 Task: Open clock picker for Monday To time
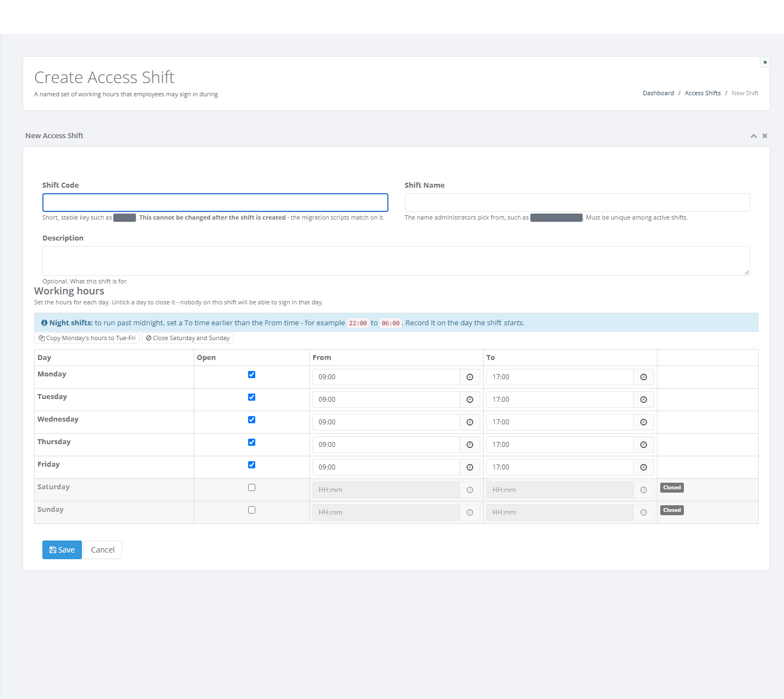pyautogui.click(x=644, y=377)
